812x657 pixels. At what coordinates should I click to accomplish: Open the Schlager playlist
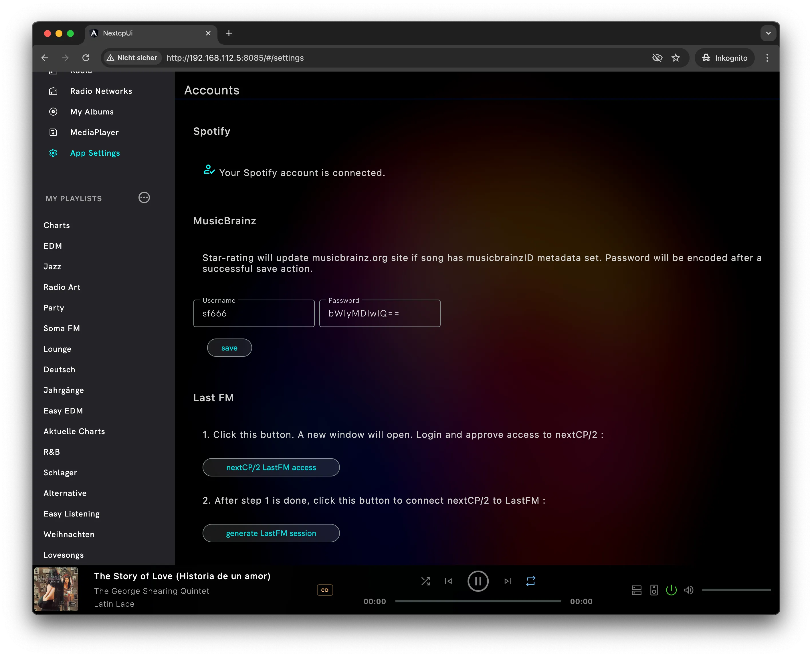click(x=60, y=473)
